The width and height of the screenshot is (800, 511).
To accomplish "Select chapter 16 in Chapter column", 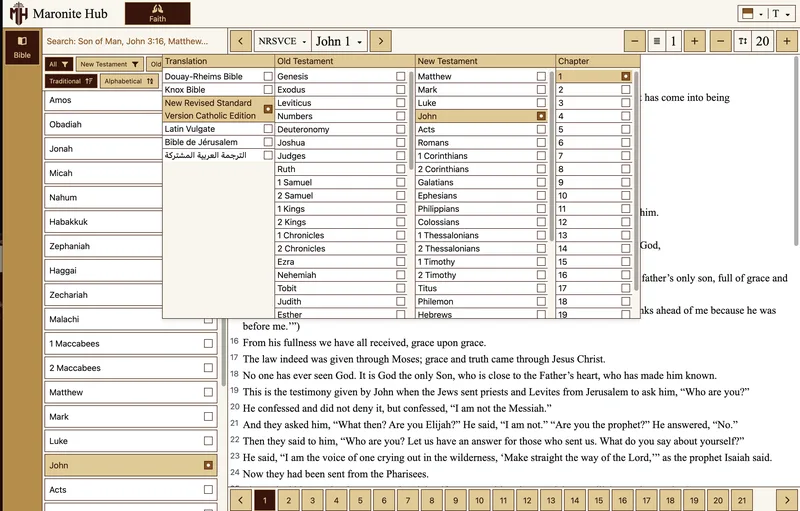I will click(x=594, y=275).
